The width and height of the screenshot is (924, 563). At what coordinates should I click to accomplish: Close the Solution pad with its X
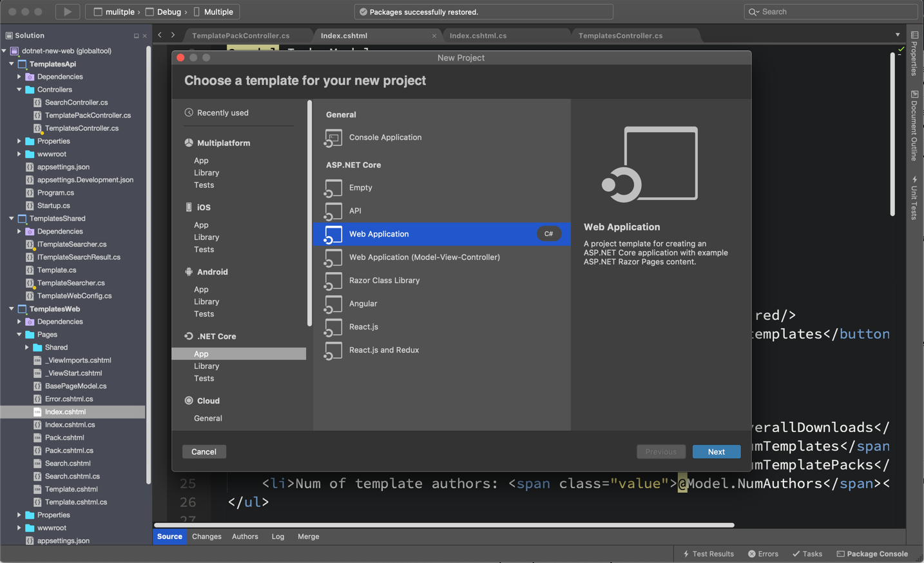pyautogui.click(x=144, y=35)
